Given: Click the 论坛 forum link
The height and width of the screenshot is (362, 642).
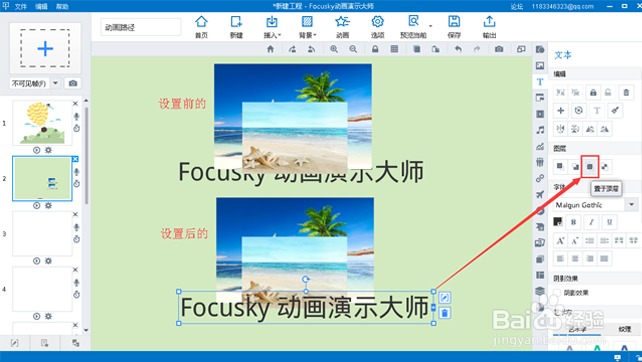Looking at the screenshot, I should tap(517, 7).
